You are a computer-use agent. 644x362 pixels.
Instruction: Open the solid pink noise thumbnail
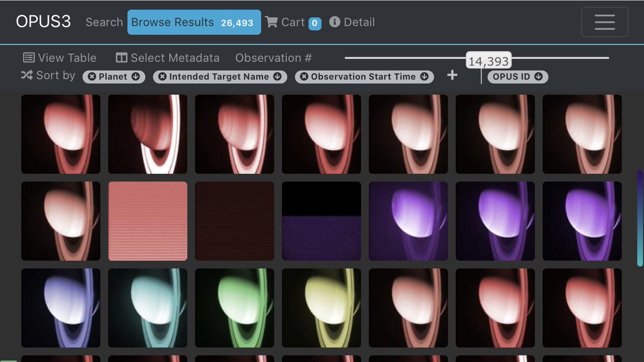148,221
